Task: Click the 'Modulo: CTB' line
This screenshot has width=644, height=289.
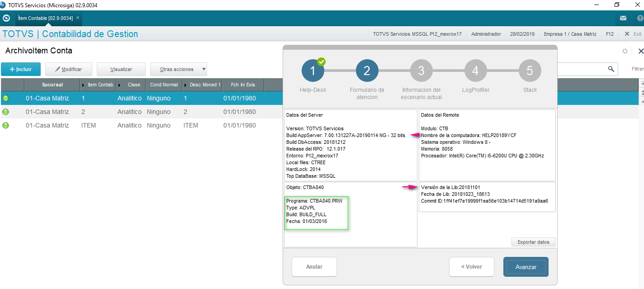Action: pyautogui.click(x=435, y=128)
